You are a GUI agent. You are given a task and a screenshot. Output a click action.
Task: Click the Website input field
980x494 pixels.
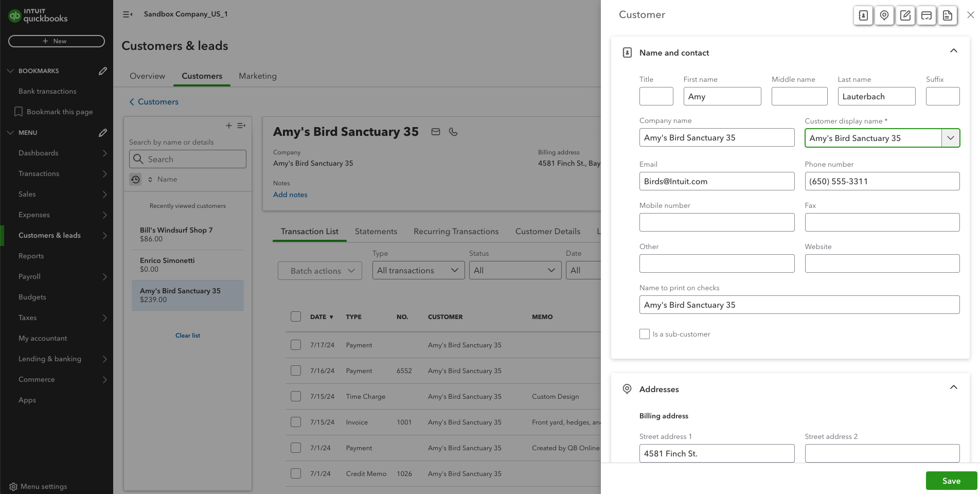click(x=882, y=263)
